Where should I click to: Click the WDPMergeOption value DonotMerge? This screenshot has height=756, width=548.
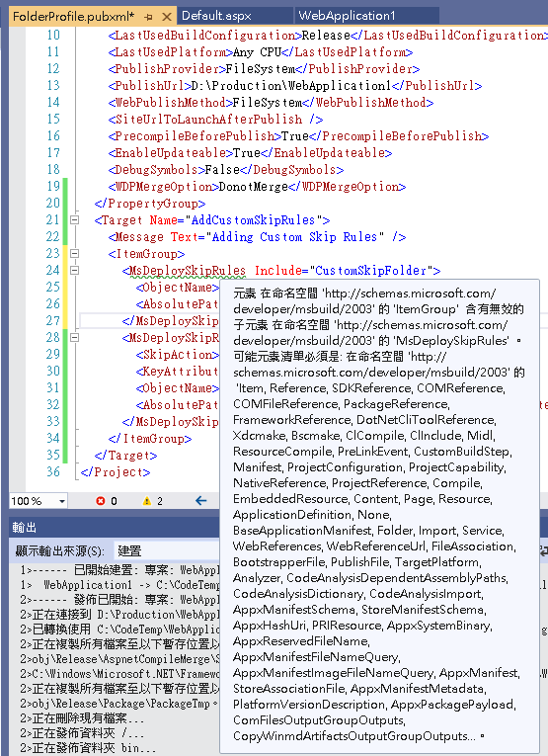[x=254, y=187]
